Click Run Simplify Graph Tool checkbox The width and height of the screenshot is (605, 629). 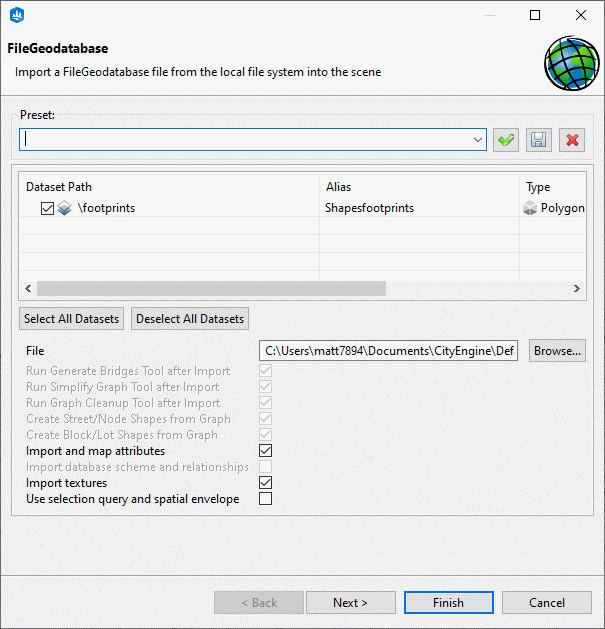(x=265, y=386)
